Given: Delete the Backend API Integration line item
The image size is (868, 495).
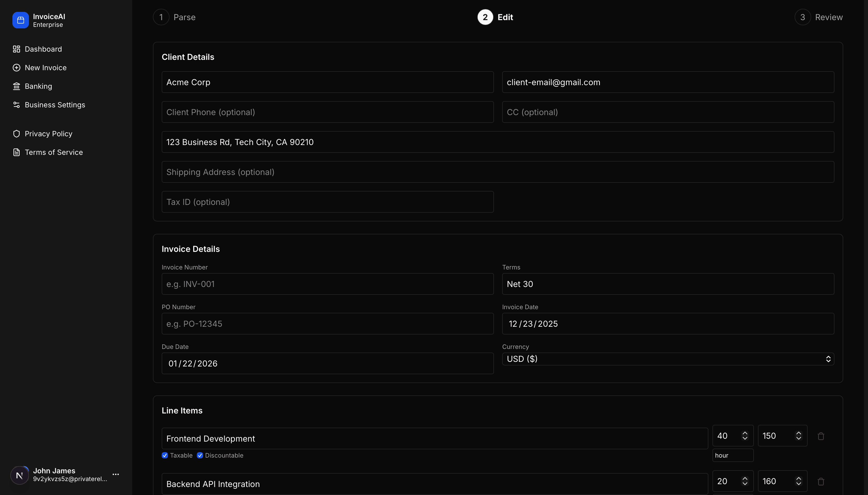Looking at the screenshot, I should tap(821, 481).
